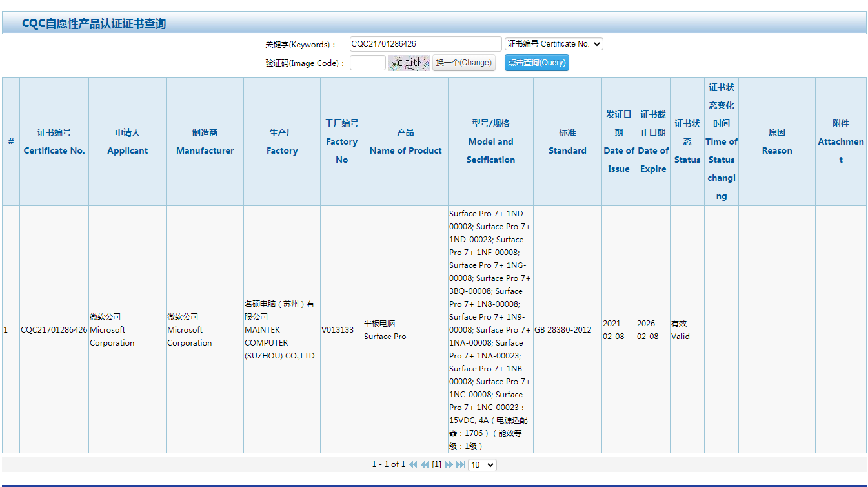Open the Certificate No. search type dropdown
Image resolution: width=868 pixels, height=487 pixels.
tap(554, 44)
